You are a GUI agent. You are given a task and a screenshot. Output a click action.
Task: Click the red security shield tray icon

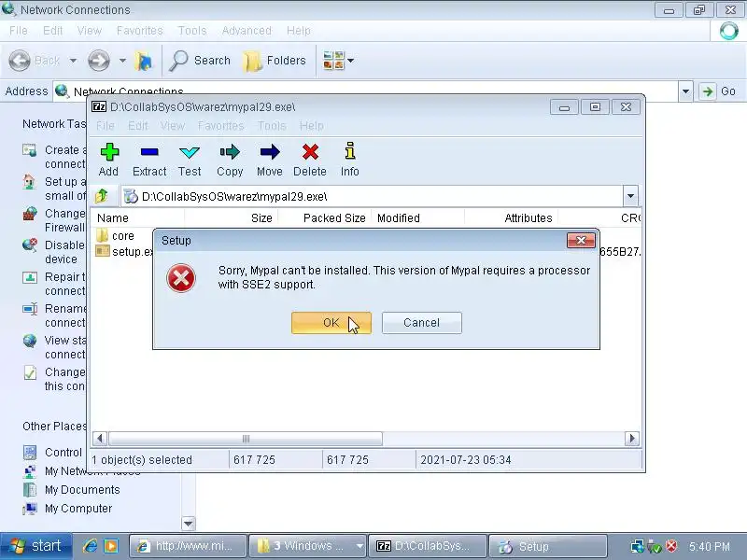(671, 546)
